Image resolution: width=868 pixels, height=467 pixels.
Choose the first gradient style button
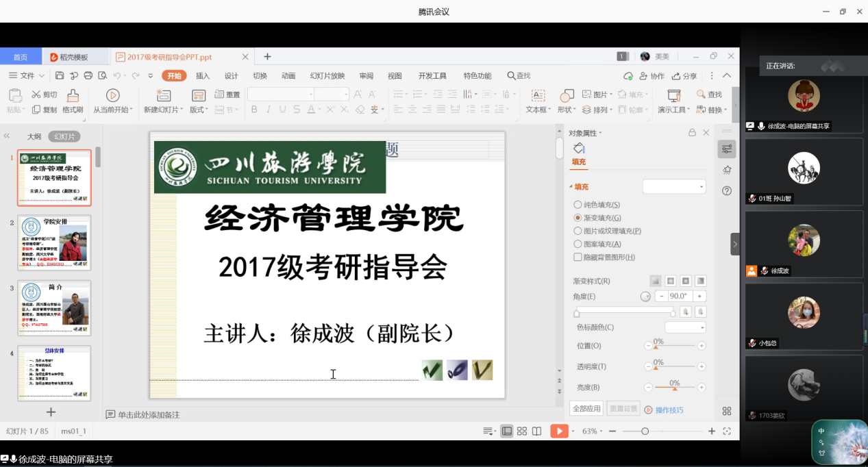click(x=656, y=281)
